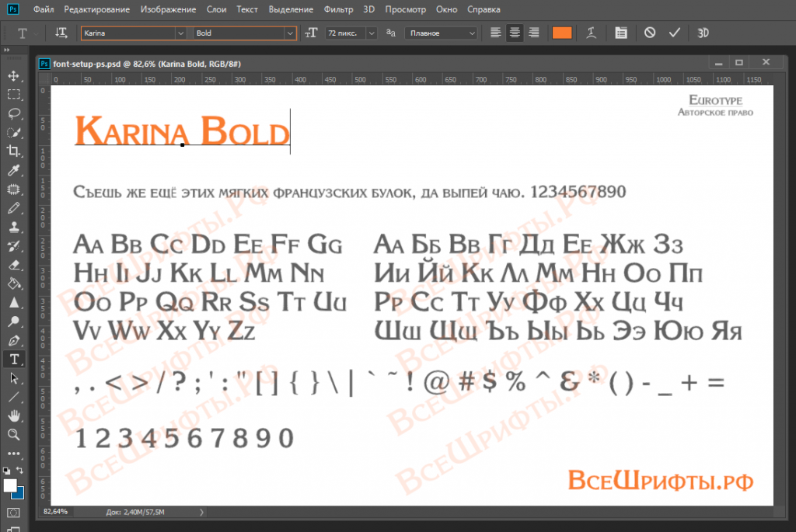
Task: Center text alignment
Action: (515, 33)
